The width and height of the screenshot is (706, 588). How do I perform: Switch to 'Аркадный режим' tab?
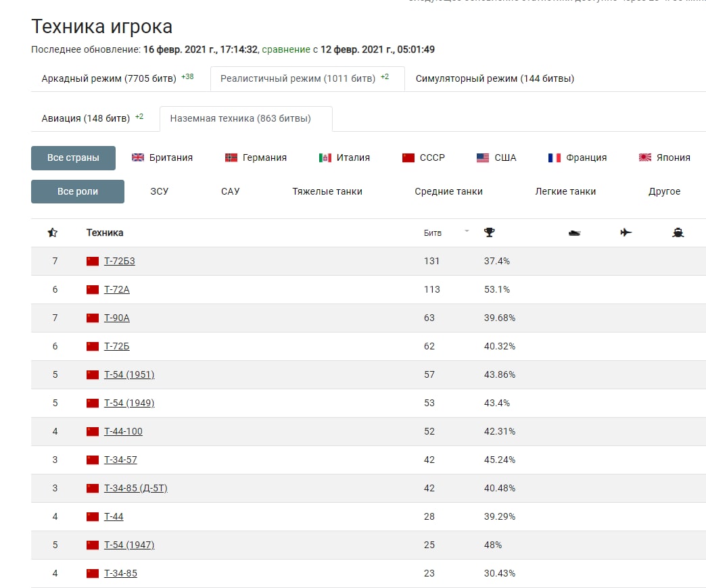[x=109, y=78]
